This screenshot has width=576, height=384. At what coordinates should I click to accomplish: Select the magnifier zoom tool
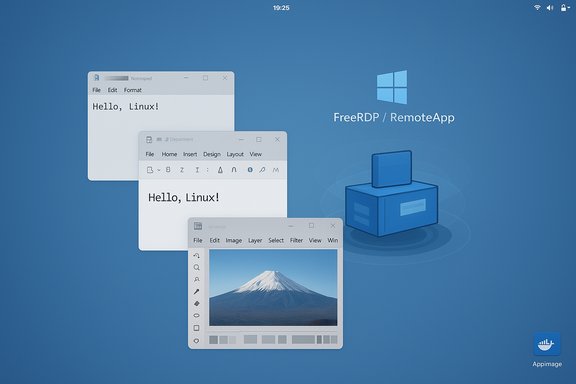[x=197, y=268]
